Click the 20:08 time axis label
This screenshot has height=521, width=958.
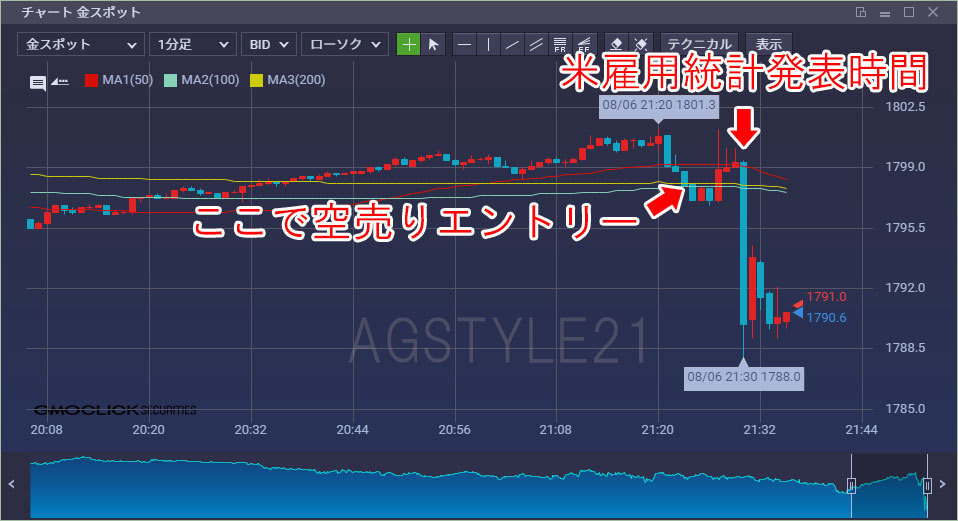[x=46, y=430]
